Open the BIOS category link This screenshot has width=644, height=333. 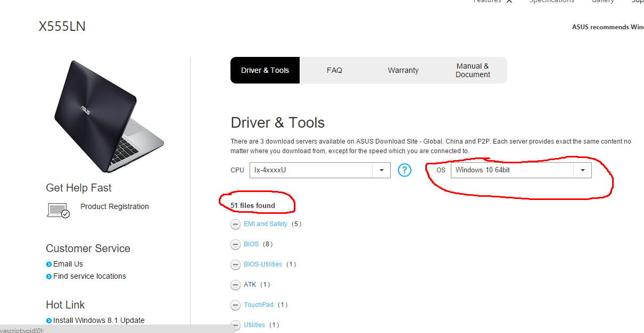tap(251, 244)
